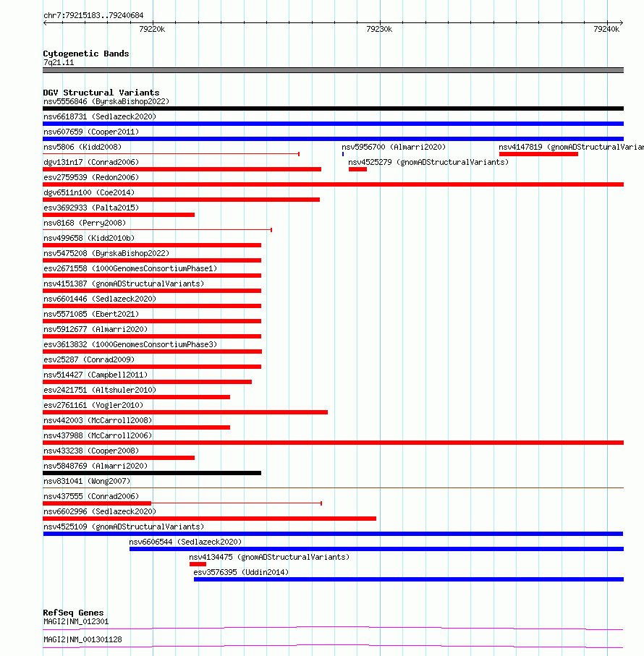Click the red bar under esv3692933
Screen dimensions: 644x656
point(119,215)
